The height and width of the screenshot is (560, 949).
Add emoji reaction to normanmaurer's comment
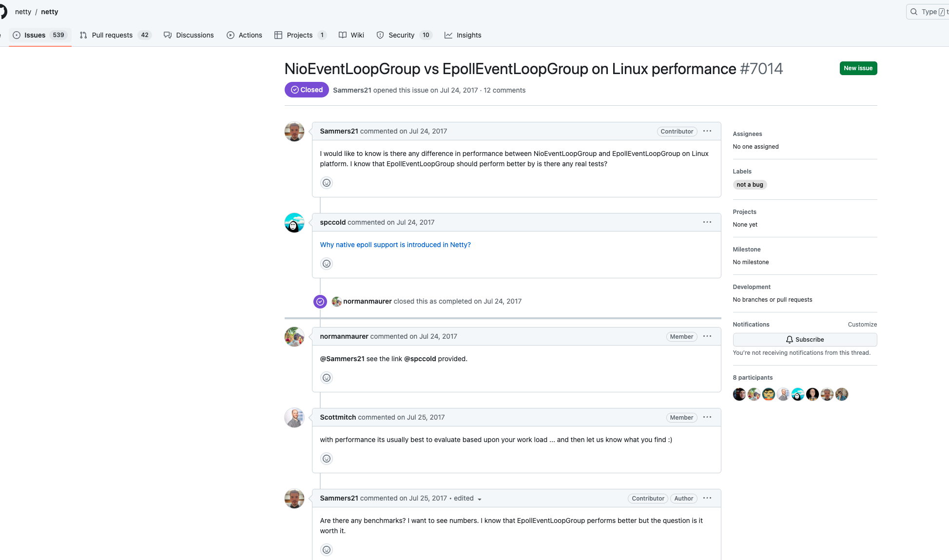pyautogui.click(x=327, y=378)
